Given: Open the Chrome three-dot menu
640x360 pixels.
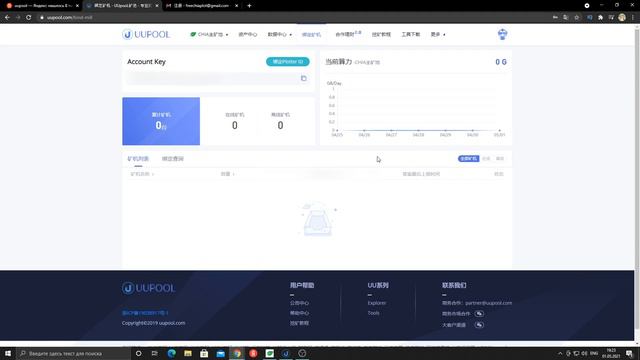Looking at the screenshot, I should pyautogui.click(x=633, y=18).
